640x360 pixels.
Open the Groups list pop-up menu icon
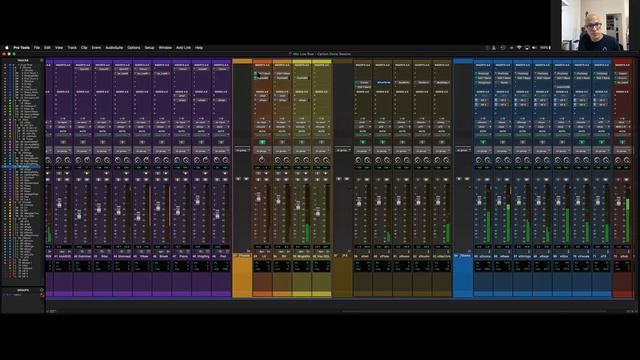pos(42,290)
